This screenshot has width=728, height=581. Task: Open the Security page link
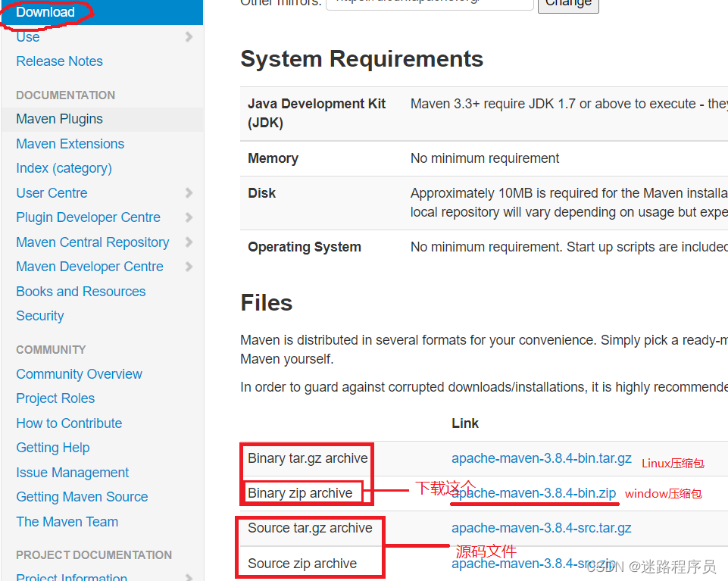tap(40, 316)
